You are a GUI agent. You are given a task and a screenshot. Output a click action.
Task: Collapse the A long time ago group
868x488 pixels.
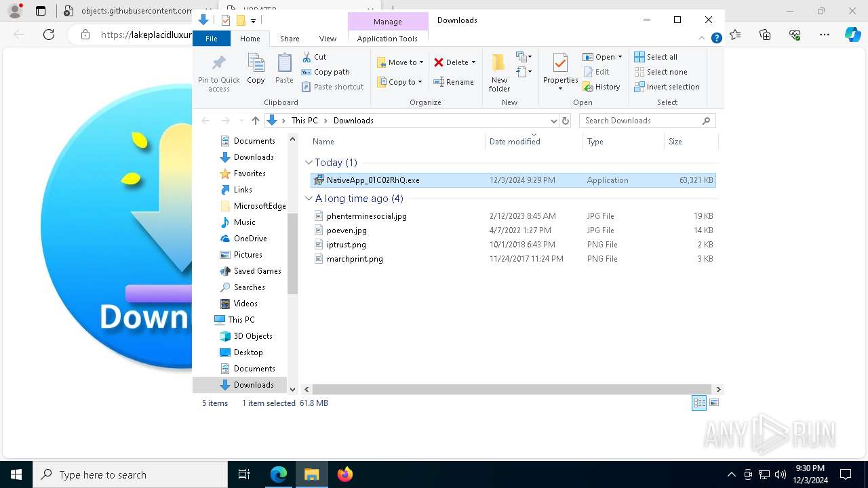tap(309, 199)
